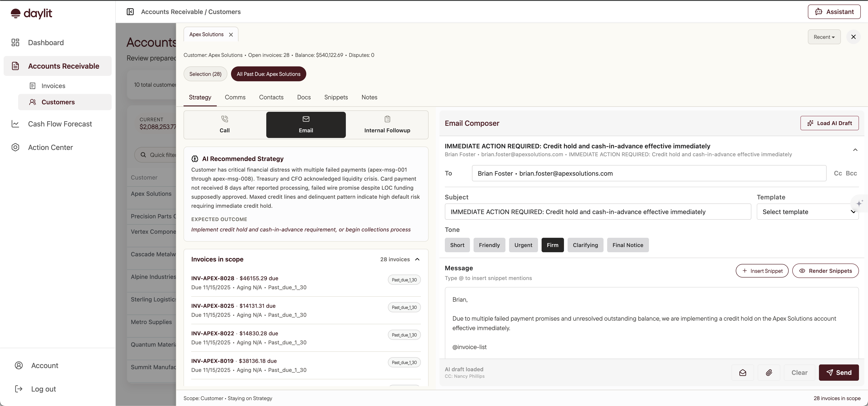
Task: Open Cash Flow Forecast from the sidebar
Action: (60, 124)
